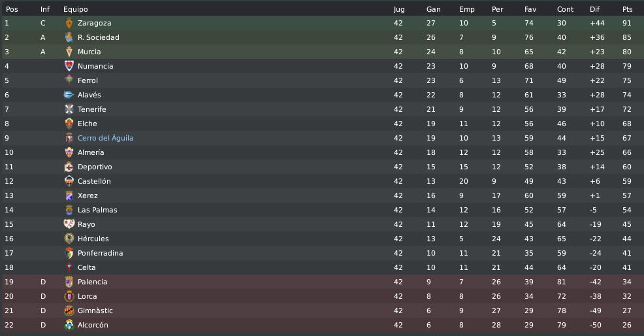
Task: Sort table by Pts column header
Action: point(627,9)
